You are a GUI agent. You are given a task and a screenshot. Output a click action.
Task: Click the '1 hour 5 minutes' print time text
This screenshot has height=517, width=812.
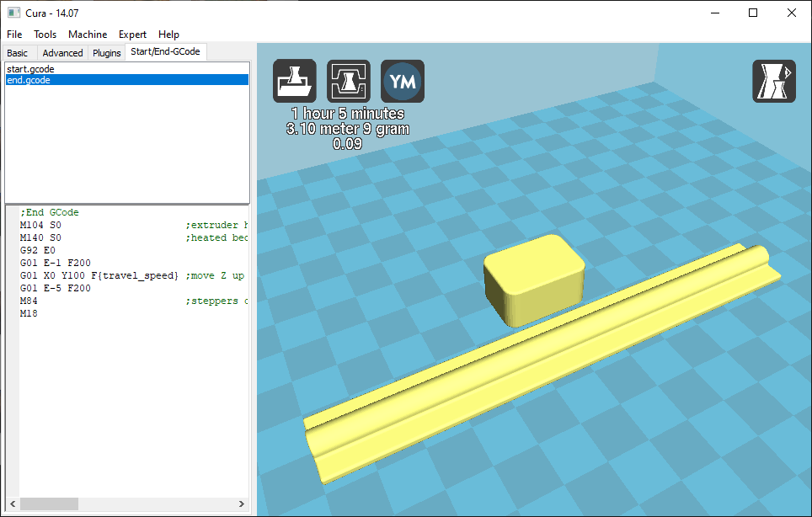click(348, 114)
